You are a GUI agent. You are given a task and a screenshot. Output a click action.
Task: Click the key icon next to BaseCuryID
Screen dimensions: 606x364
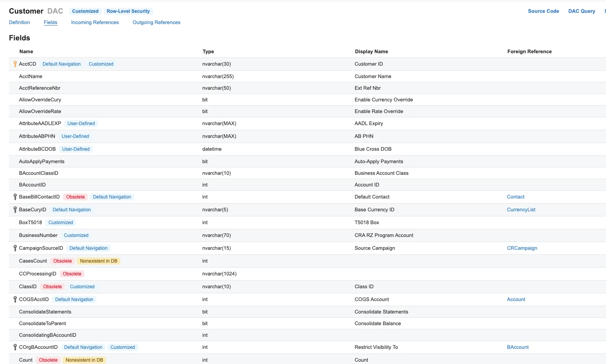[x=15, y=210]
